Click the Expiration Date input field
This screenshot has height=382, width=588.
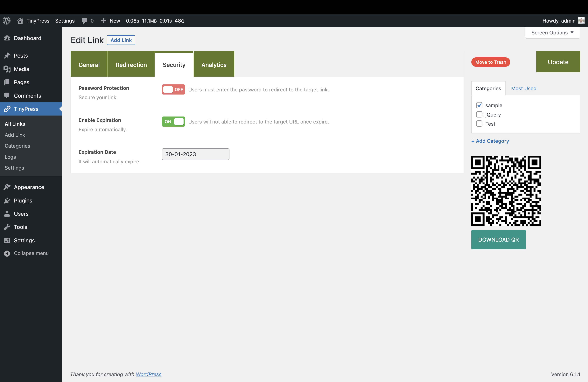click(x=195, y=154)
